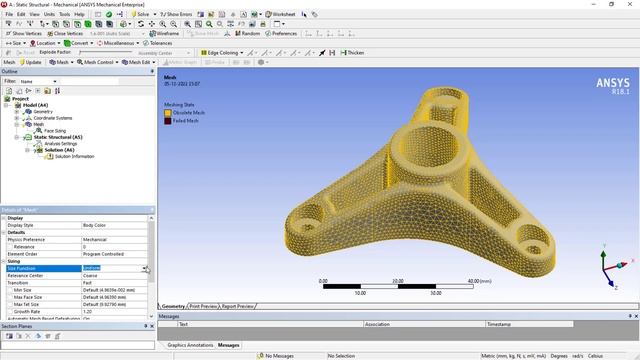Open the Solve options dropdown arrow
This screenshot has height=360, width=640.
pyautogui.click(x=155, y=14)
